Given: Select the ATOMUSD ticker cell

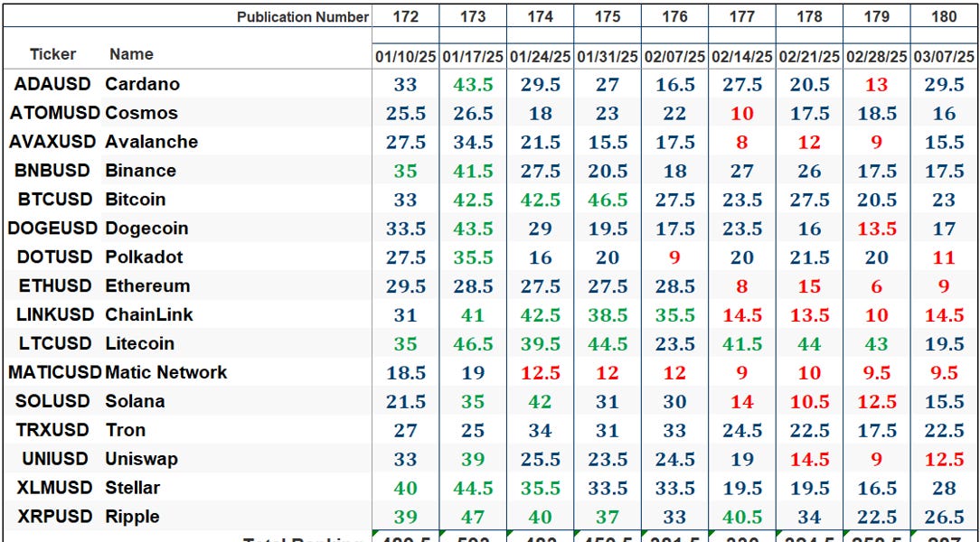Looking at the screenshot, I should coord(55,113).
